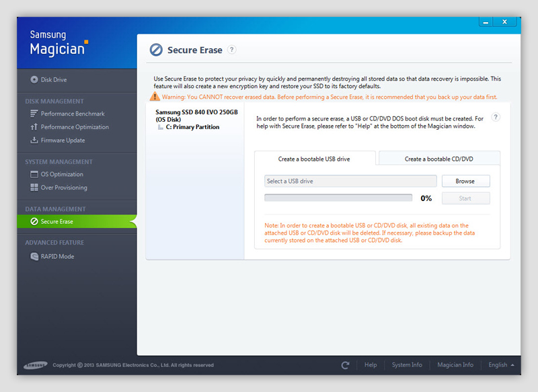Click the Disk Drive icon in sidebar

pyautogui.click(x=34, y=79)
